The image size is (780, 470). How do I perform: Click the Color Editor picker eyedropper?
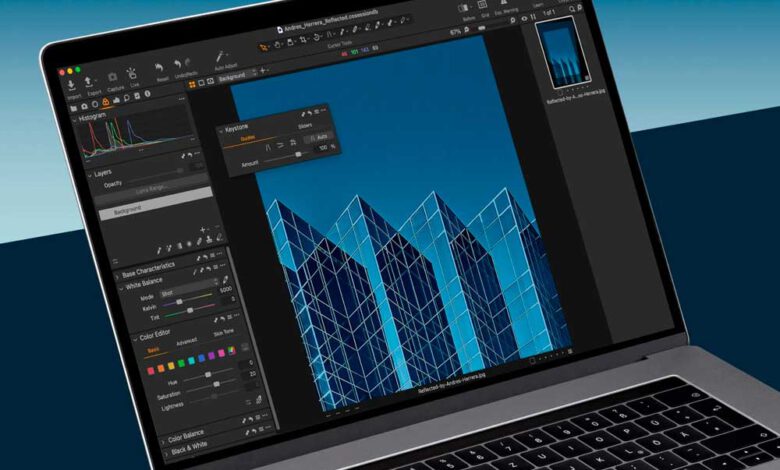(259, 399)
